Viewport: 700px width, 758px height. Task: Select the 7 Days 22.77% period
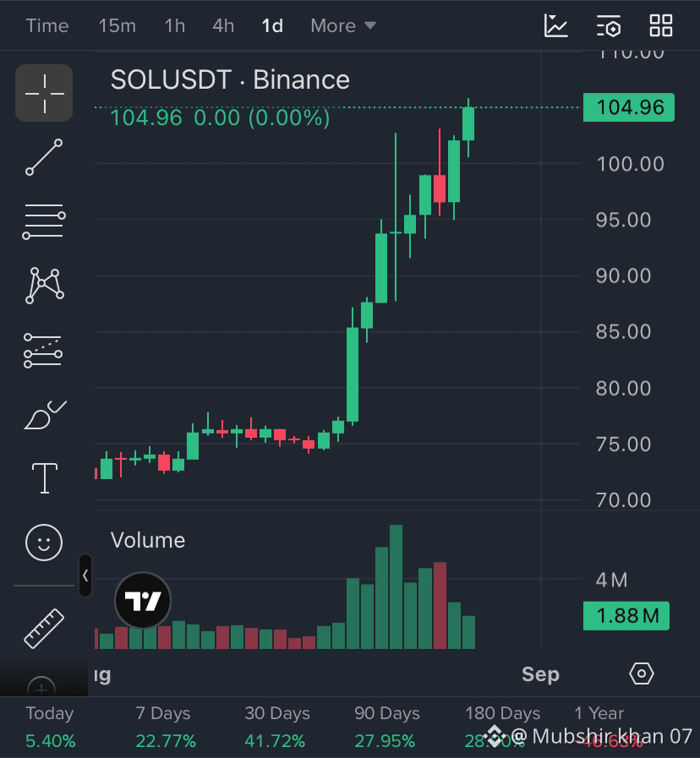pos(165,727)
